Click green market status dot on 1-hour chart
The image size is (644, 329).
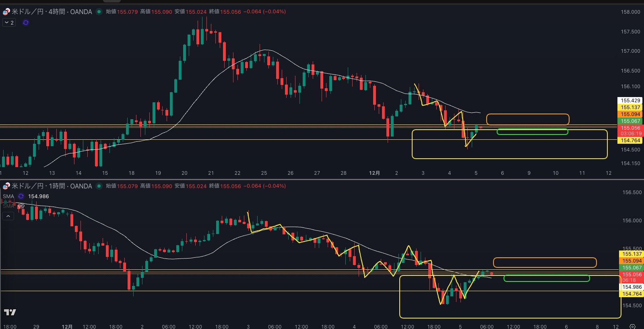point(99,186)
